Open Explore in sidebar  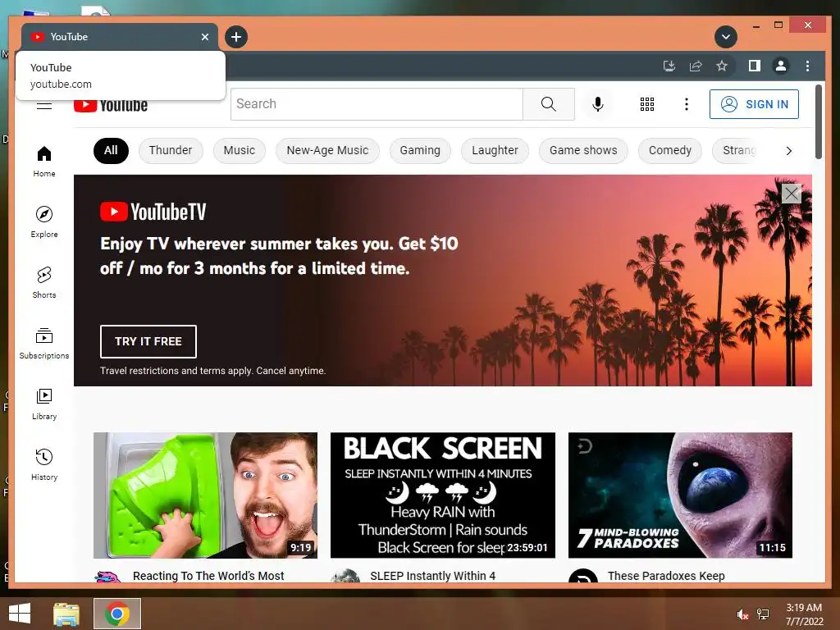44,221
